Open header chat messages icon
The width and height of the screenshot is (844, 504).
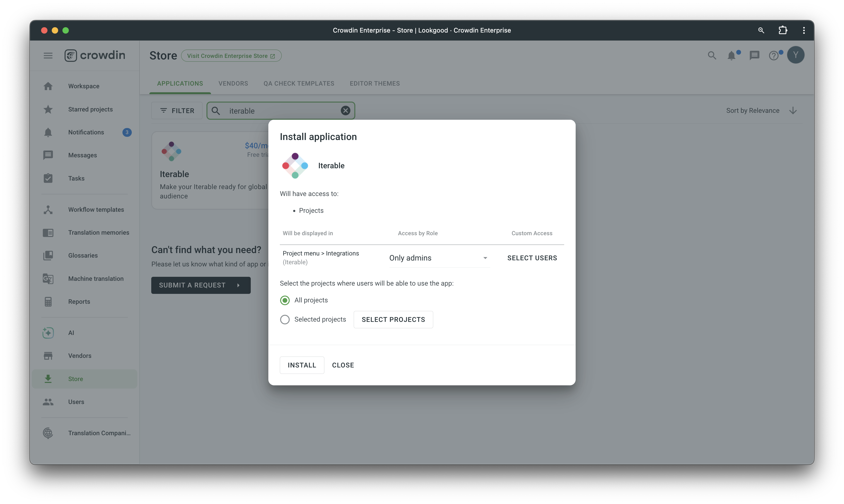pyautogui.click(x=754, y=55)
